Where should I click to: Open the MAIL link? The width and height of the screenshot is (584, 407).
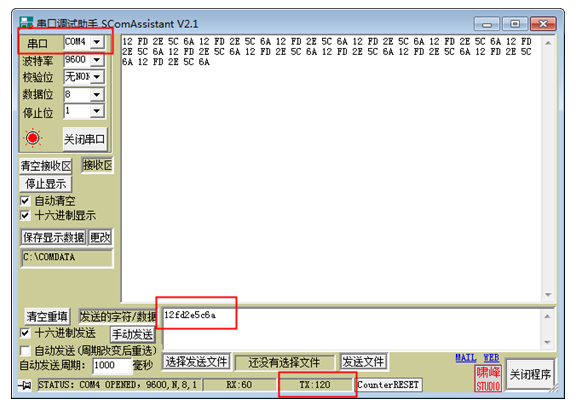tap(466, 357)
